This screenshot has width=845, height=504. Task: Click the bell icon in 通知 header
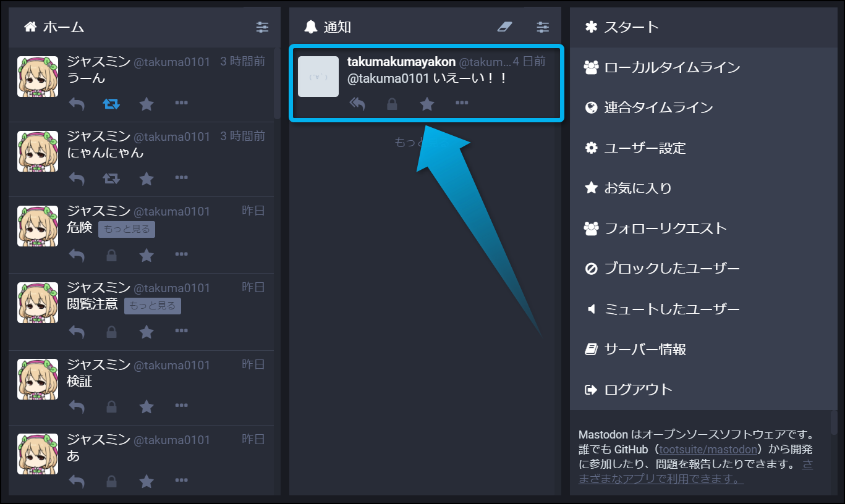[x=311, y=27]
